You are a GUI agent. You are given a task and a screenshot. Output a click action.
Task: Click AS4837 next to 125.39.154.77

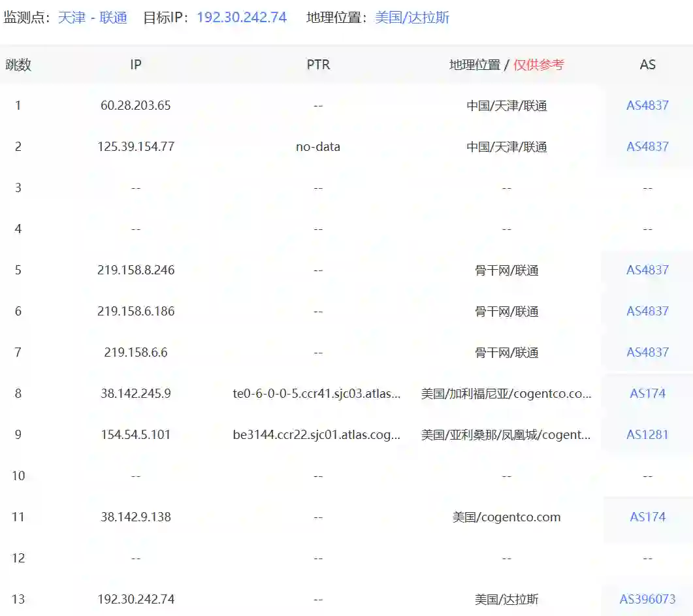coord(647,146)
